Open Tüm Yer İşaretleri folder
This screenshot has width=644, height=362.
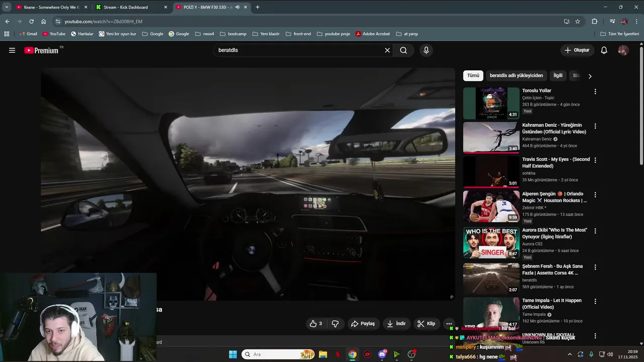tap(619, 34)
